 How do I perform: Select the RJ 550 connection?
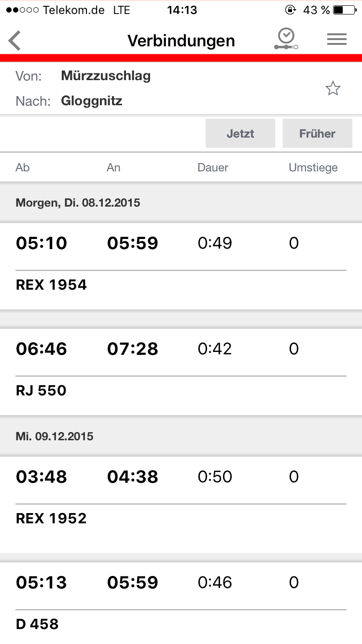[181, 372]
